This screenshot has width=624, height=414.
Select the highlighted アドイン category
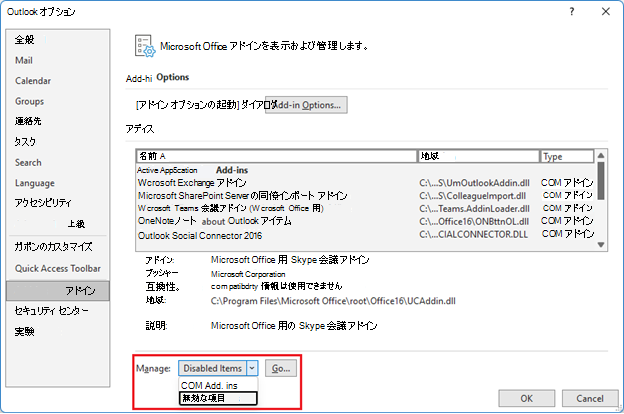[58, 291]
